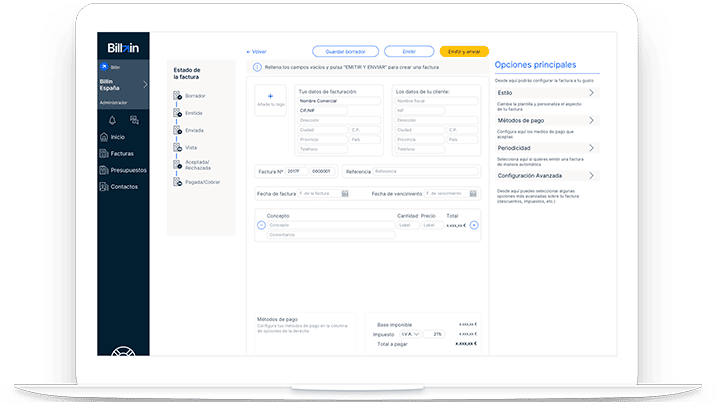Click the Enviada status icon
The width and height of the screenshot is (716, 402).
pyautogui.click(x=177, y=130)
